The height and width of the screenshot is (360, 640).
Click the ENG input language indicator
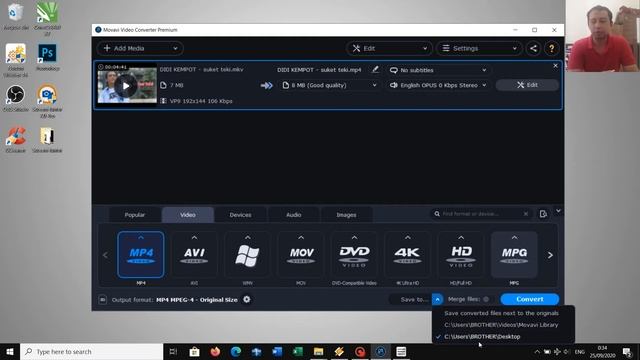click(x=580, y=351)
